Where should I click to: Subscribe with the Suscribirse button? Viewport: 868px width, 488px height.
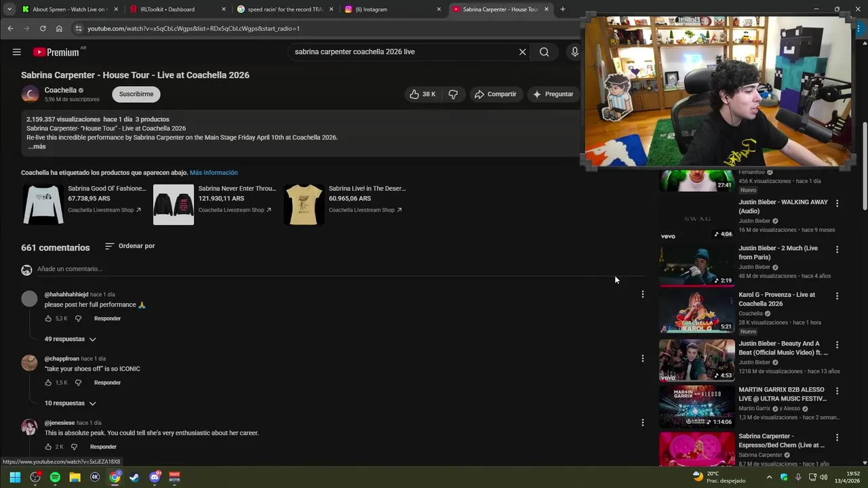pos(136,94)
